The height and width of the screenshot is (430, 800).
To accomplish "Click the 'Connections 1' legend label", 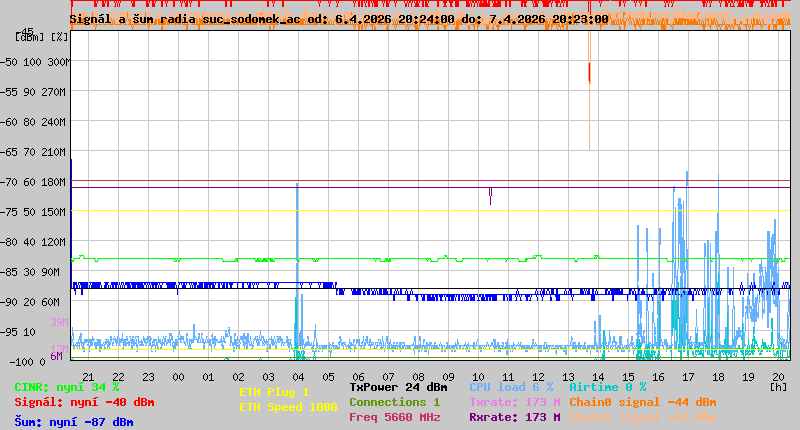I will [x=394, y=402].
